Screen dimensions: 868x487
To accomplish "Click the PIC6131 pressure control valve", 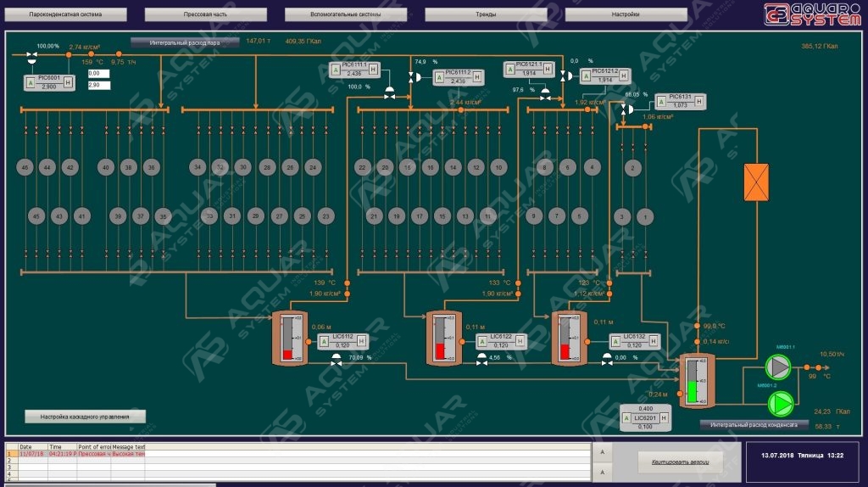I will 627,110.
